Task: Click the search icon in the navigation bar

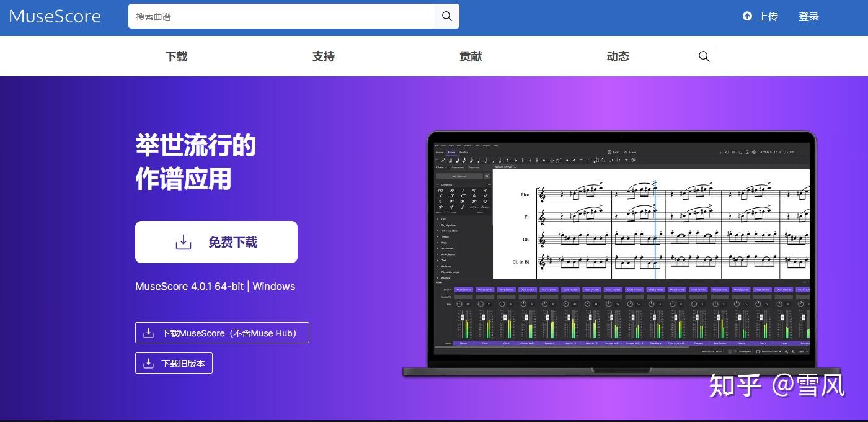Action: tap(704, 56)
